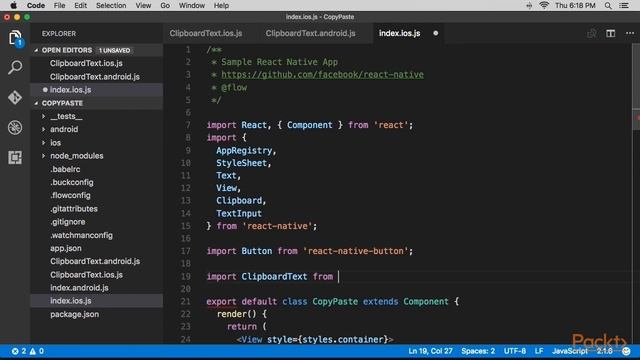Viewport: 640px width, 360px height.
Task: Open the Apple menu
Action: point(13,5)
